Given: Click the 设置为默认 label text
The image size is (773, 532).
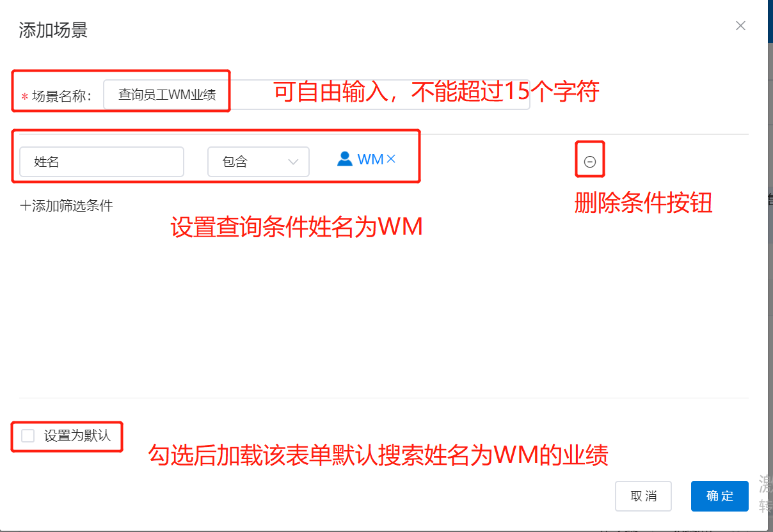Looking at the screenshot, I should 77,436.
